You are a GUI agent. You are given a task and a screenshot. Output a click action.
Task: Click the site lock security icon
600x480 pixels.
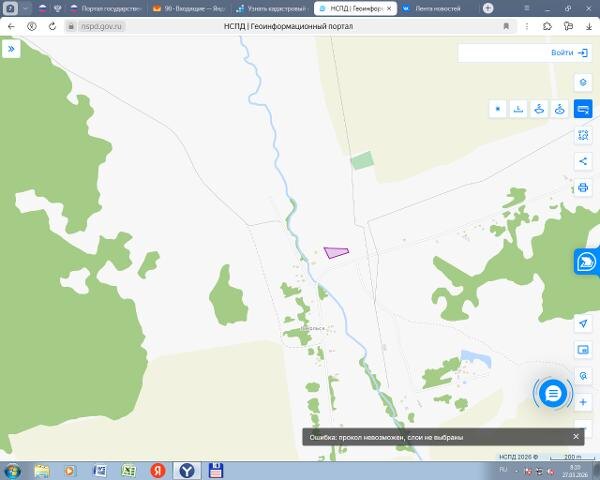click(x=71, y=26)
